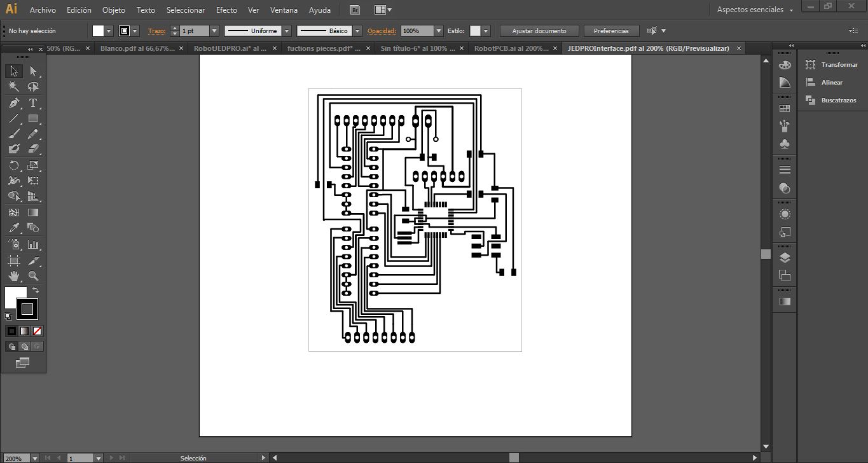Open the Efecto menu
The image size is (868, 463).
click(226, 10)
